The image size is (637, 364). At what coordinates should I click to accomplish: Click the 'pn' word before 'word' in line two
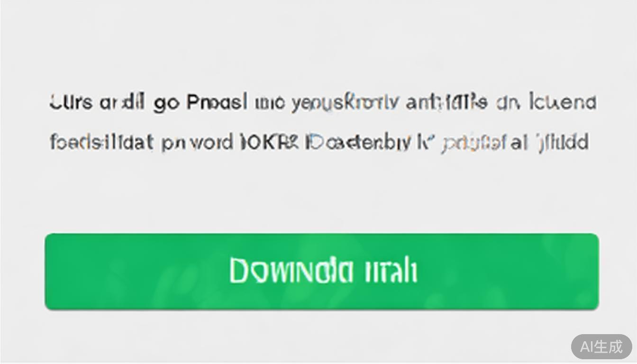[171, 143]
